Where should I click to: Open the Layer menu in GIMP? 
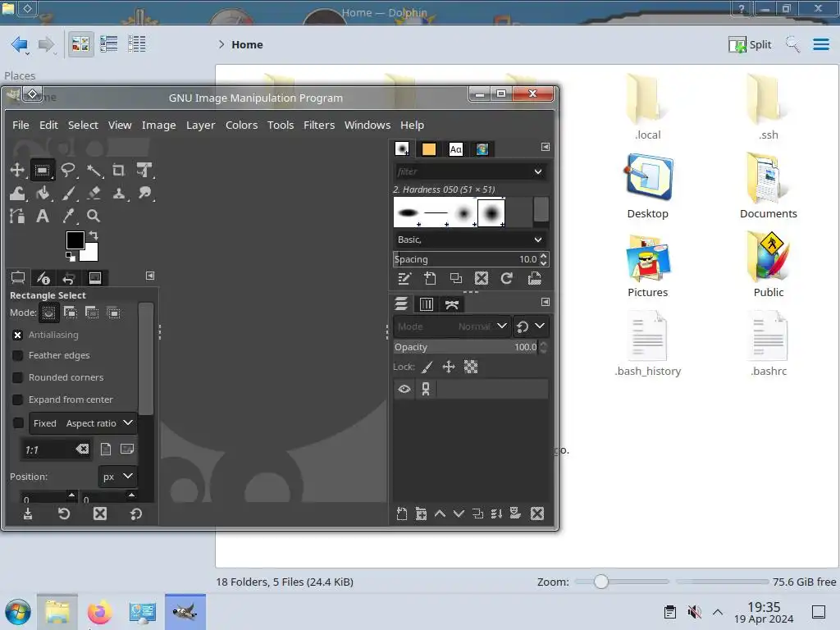click(x=200, y=125)
